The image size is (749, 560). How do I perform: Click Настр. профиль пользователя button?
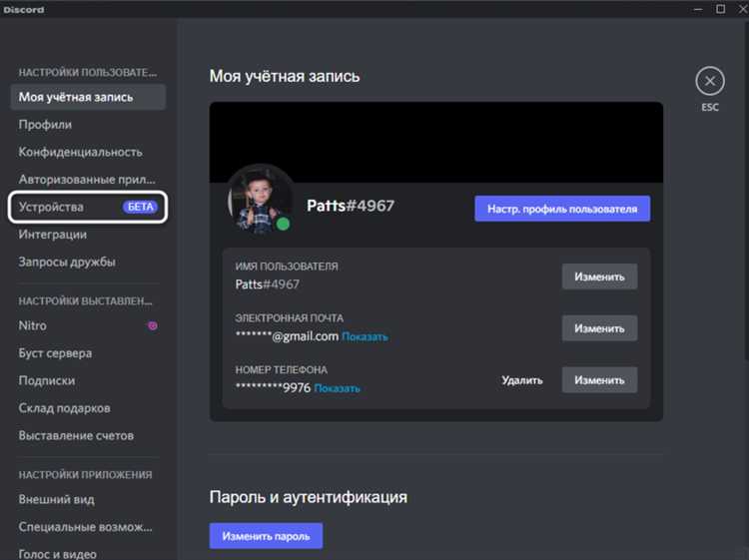562,209
